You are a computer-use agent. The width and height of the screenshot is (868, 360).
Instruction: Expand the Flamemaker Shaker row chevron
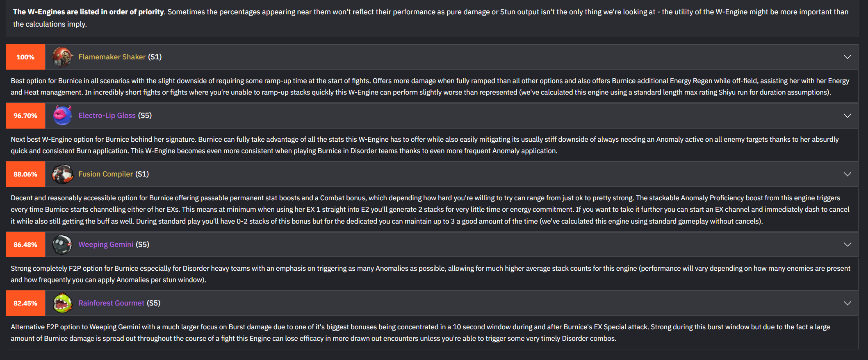(847, 57)
